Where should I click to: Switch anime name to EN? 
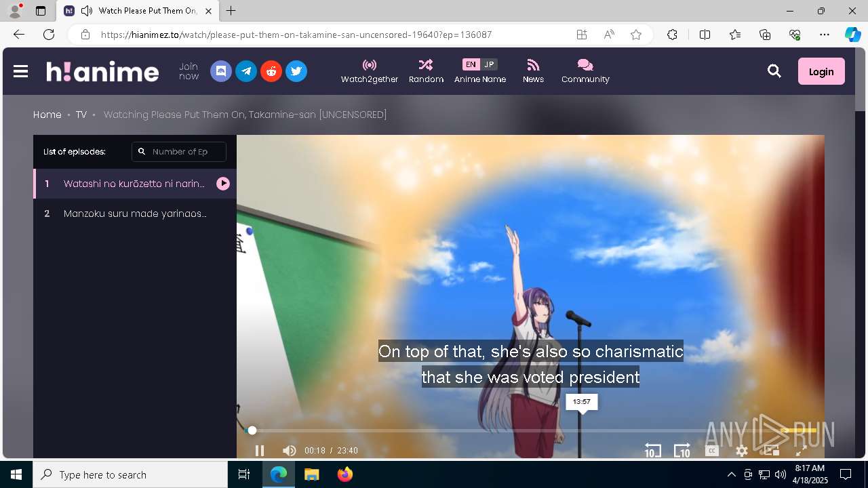(471, 64)
